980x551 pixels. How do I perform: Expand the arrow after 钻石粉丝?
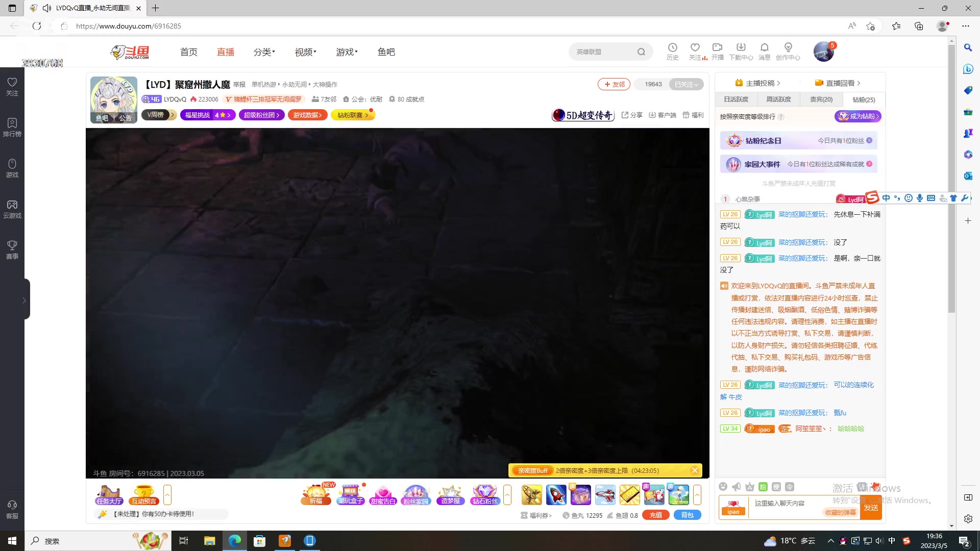(507, 495)
